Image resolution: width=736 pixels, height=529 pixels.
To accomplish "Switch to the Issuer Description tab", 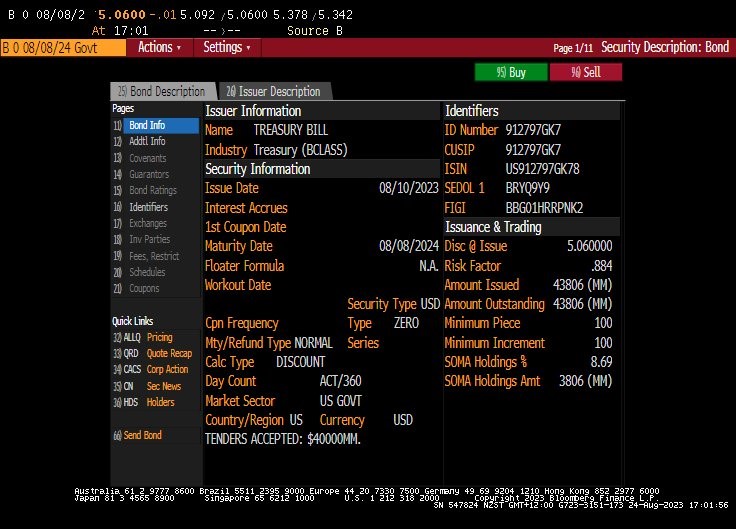I will click(x=275, y=91).
